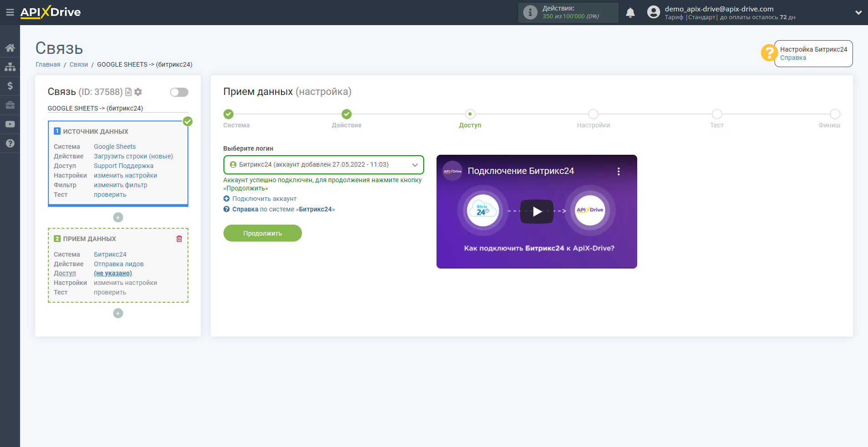Click изменить настройки in data source

click(x=125, y=175)
